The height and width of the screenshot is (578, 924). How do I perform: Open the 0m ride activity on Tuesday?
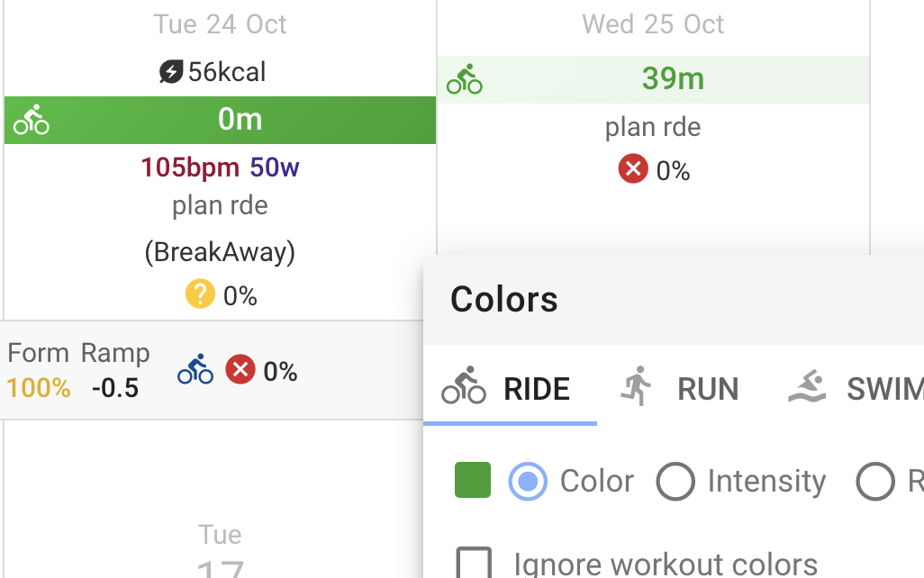coord(220,121)
